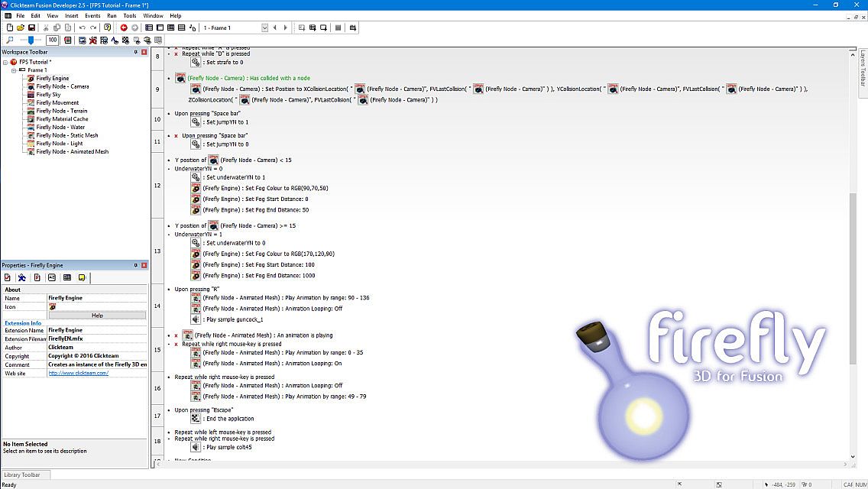This screenshot has width=868, height=489.
Task: Open the Tools menu
Action: (x=130, y=16)
